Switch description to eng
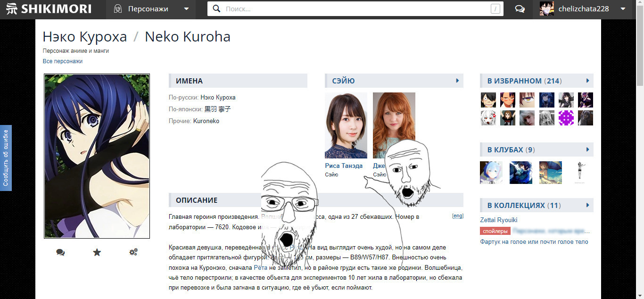The image size is (644, 299). (x=457, y=216)
